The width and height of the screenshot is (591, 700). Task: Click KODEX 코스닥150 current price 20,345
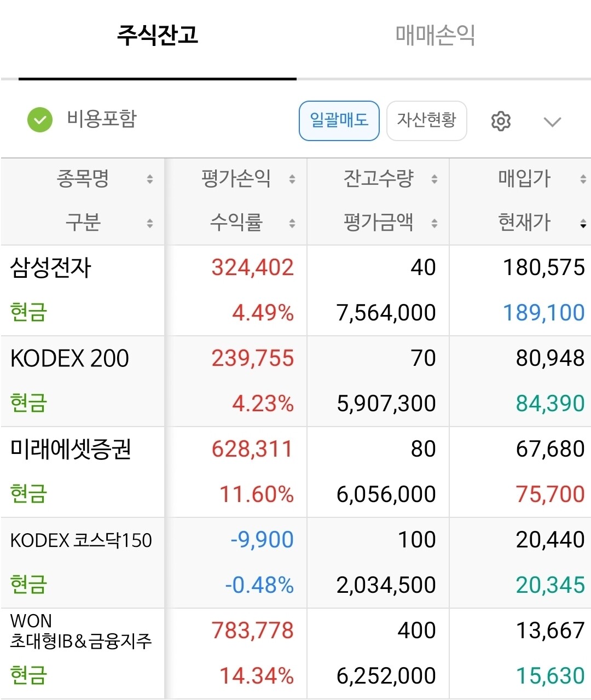(551, 585)
